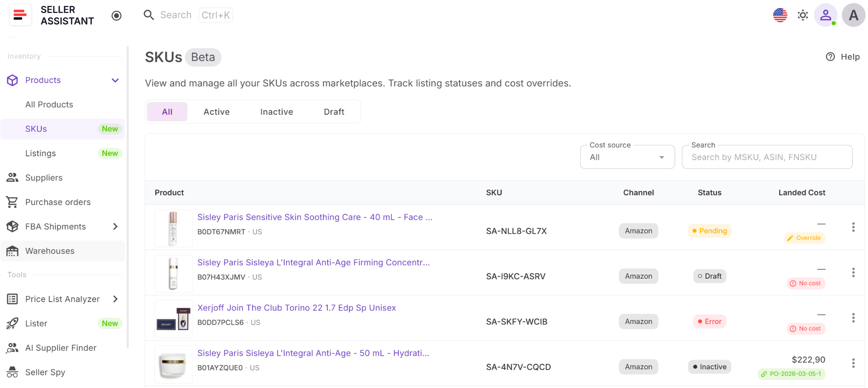Focus the Search by MSKU, ASIN, FNSKU field
Image resolution: width=868 pixels, height=388 pixels.
pos(767,157)
